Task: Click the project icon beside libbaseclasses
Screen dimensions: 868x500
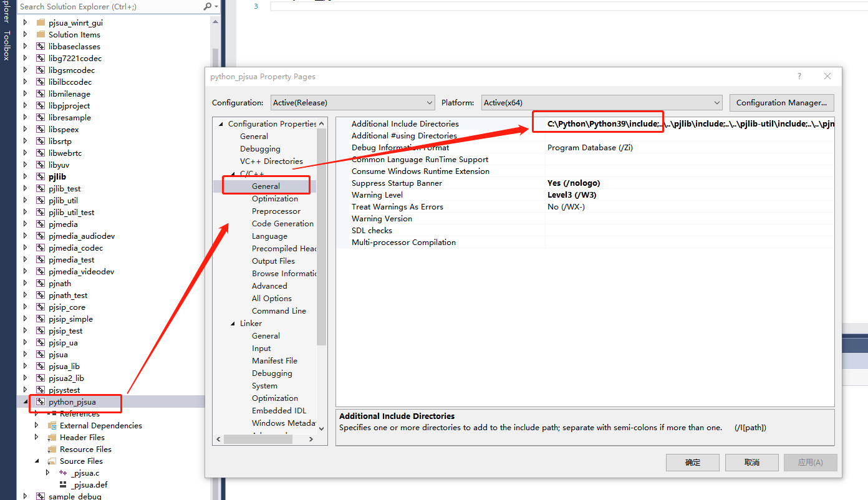Action: pyautogui.click(x=41, y=46)
